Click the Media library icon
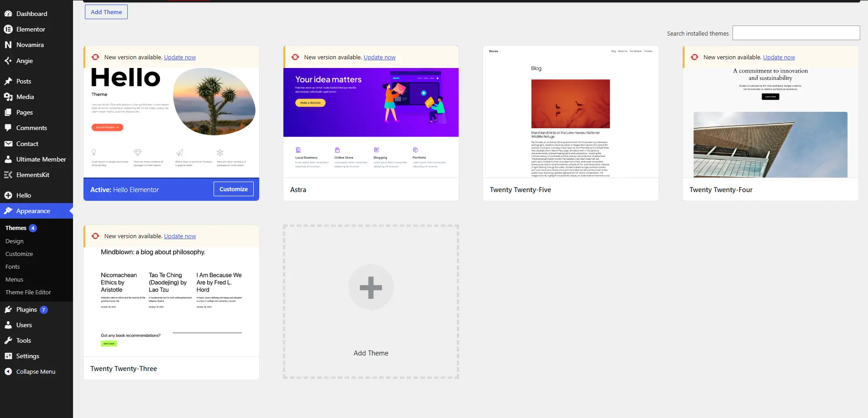868x418 pixels. click(x=8, y=97)
